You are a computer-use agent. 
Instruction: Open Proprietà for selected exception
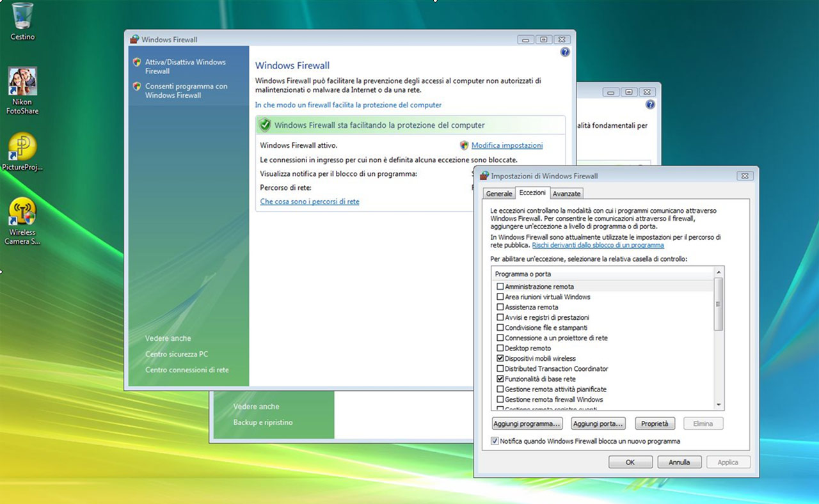coord(655,423)
